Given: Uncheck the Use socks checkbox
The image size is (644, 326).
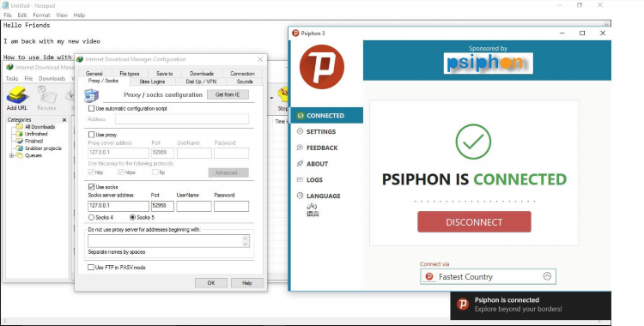Looking at the screenshot, I should point(91,186).
